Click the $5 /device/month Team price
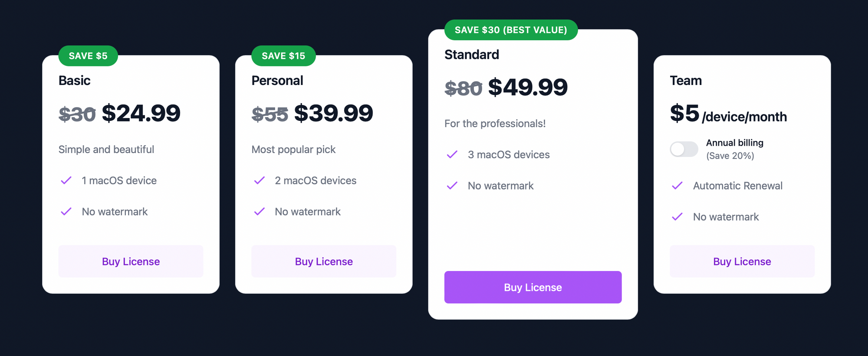This screenshot has width=868, height=356. tap(728, 114)
